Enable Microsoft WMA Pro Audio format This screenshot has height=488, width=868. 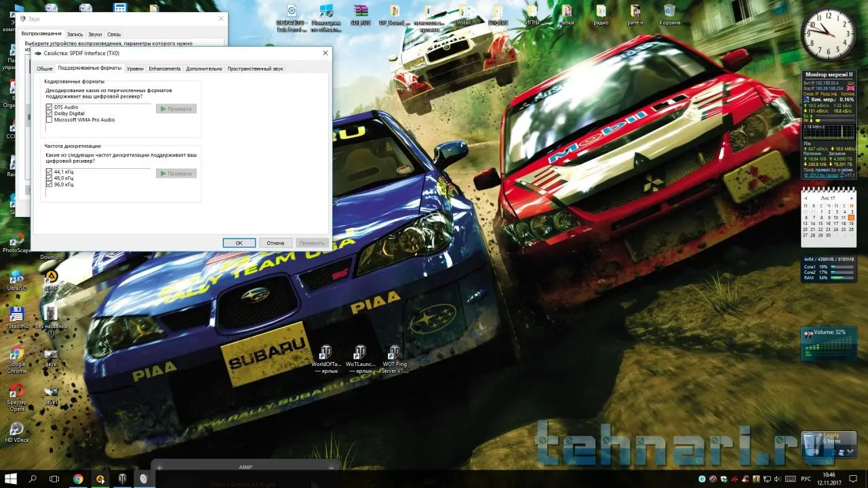coord(50,119)
